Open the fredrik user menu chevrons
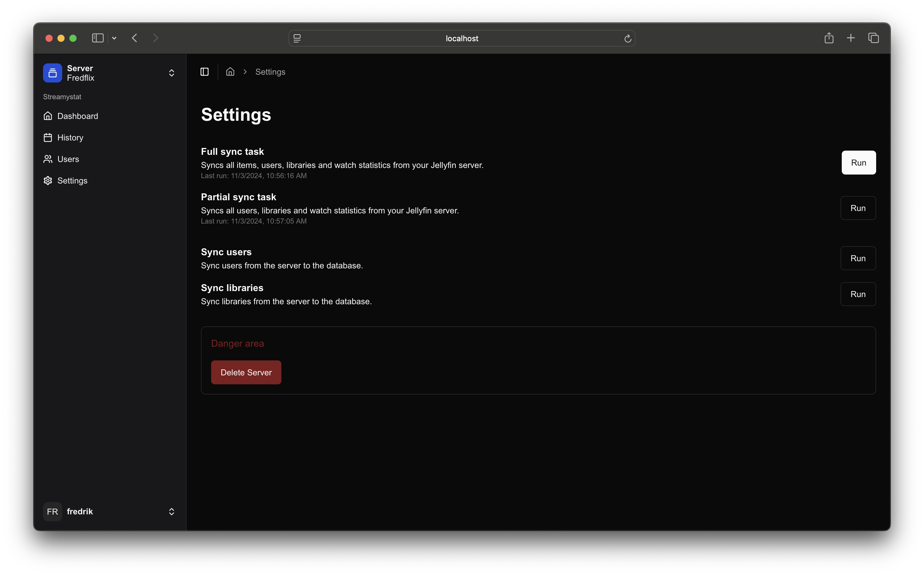924x575 pixels. coord(172,511)
